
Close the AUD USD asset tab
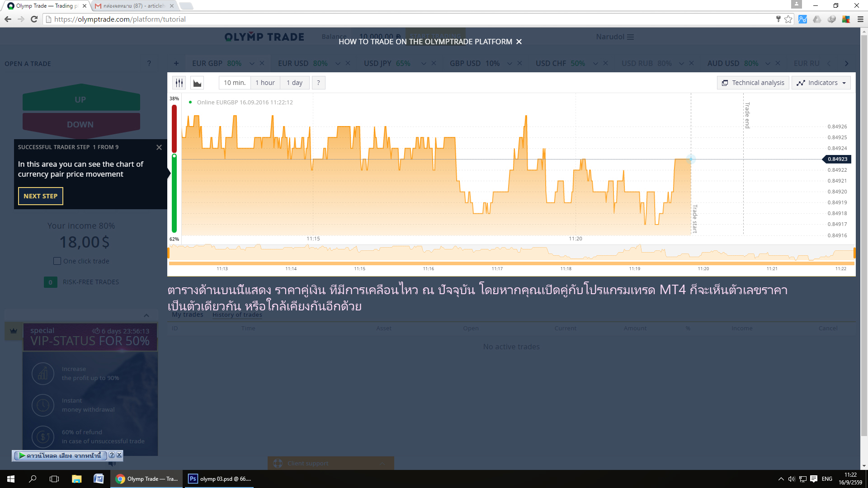click(778, 63)
